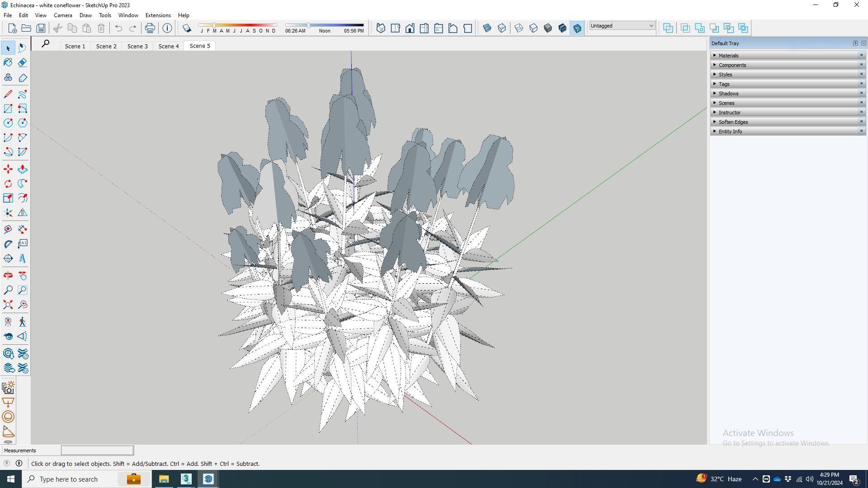Viewport: 868px width, 488px height.
Task: Open the File menu
Action: 8,15
